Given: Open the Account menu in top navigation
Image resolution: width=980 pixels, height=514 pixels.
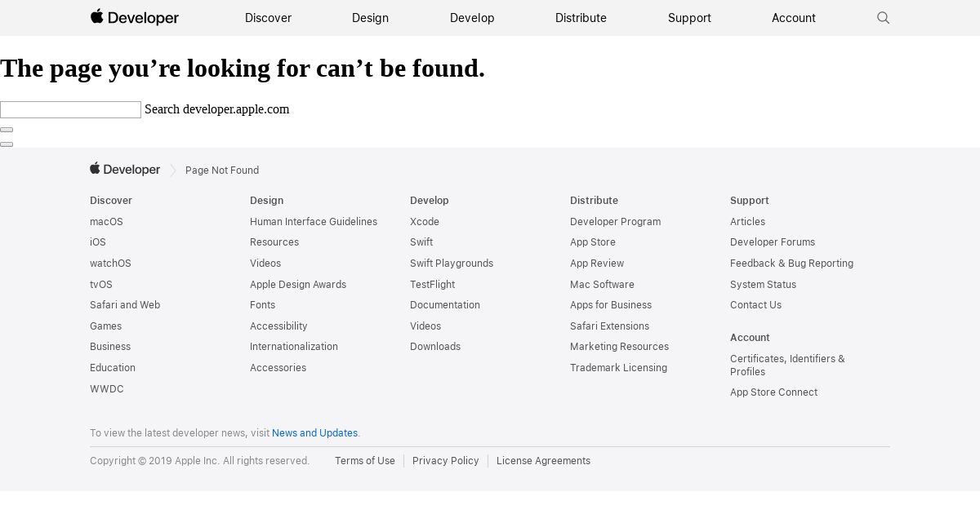Looking at the screenshot, I should coord(794,18).
